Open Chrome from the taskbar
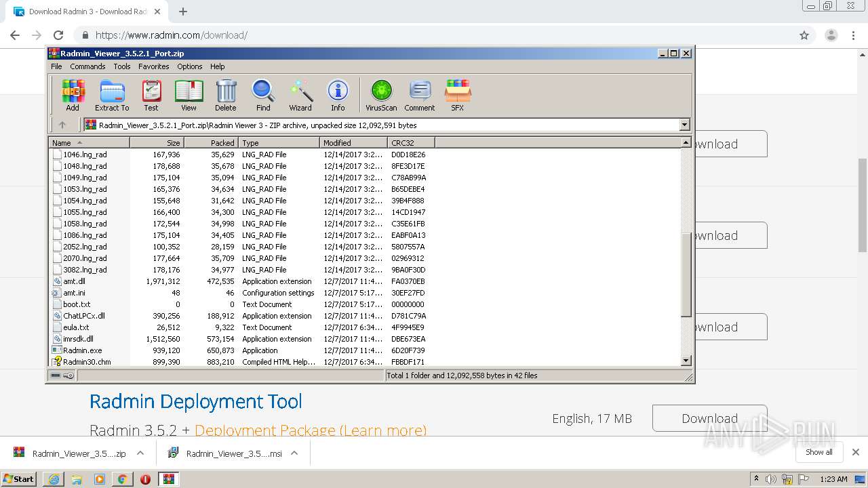The image size is (868, 488). pyautogui.click(x=123, y=479)
